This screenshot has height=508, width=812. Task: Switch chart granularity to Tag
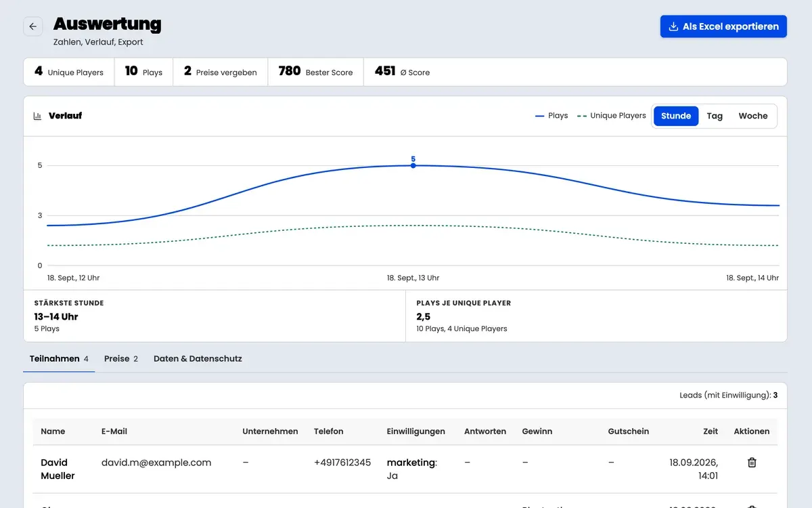pyautogui.click(x=715, y=116)
